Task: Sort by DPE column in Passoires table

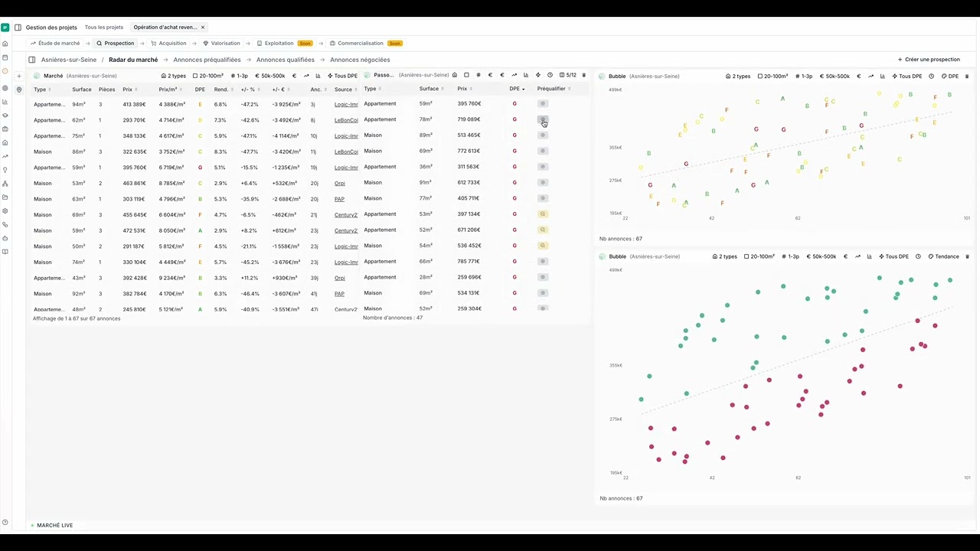Action: [517, 89]
